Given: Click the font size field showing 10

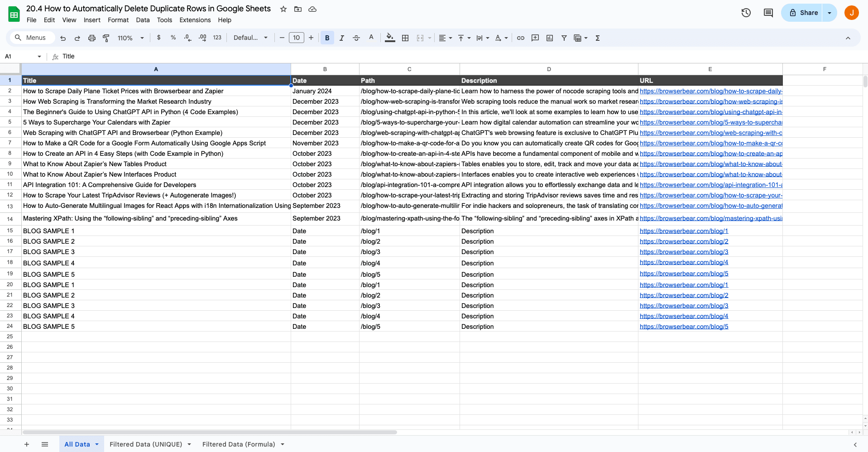Looking at the screenshot, I should point(297,38).
